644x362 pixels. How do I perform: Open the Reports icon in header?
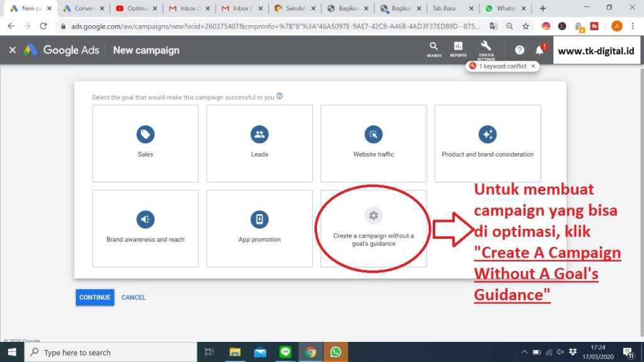click(458, 49)
